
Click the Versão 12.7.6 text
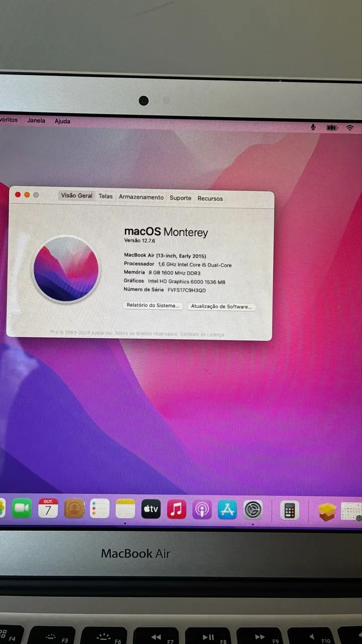pos(140,241)
